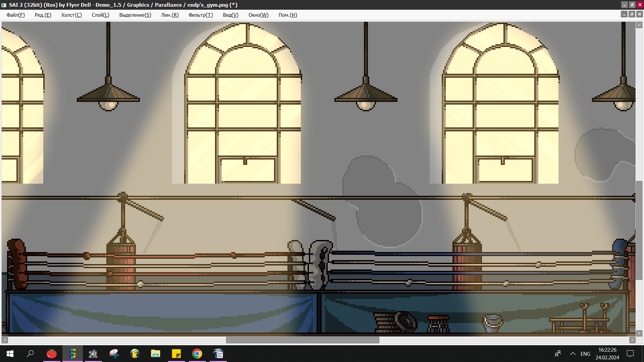Open the Холст (Canvas) menu
Image resolution: width=644 pixels, height=362 pixels.
click(x=71, y=15)
